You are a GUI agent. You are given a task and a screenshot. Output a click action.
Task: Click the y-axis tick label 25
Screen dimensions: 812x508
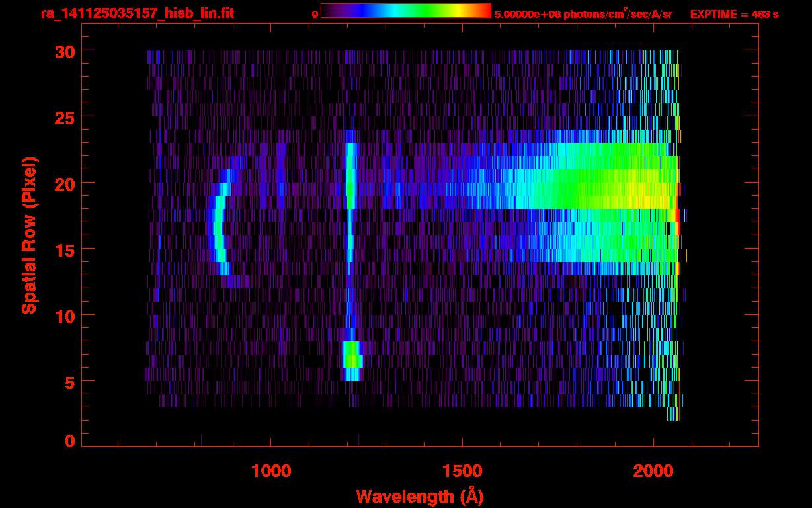(64, 117)
